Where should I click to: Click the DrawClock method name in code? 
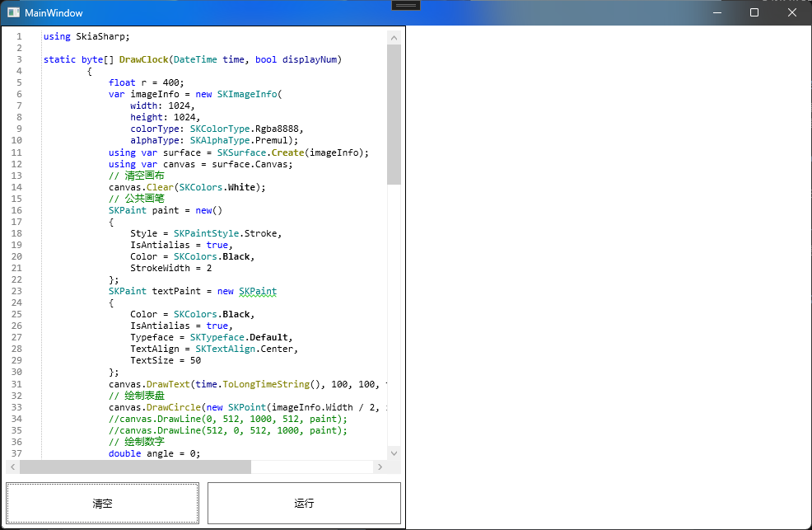(143, 59)
